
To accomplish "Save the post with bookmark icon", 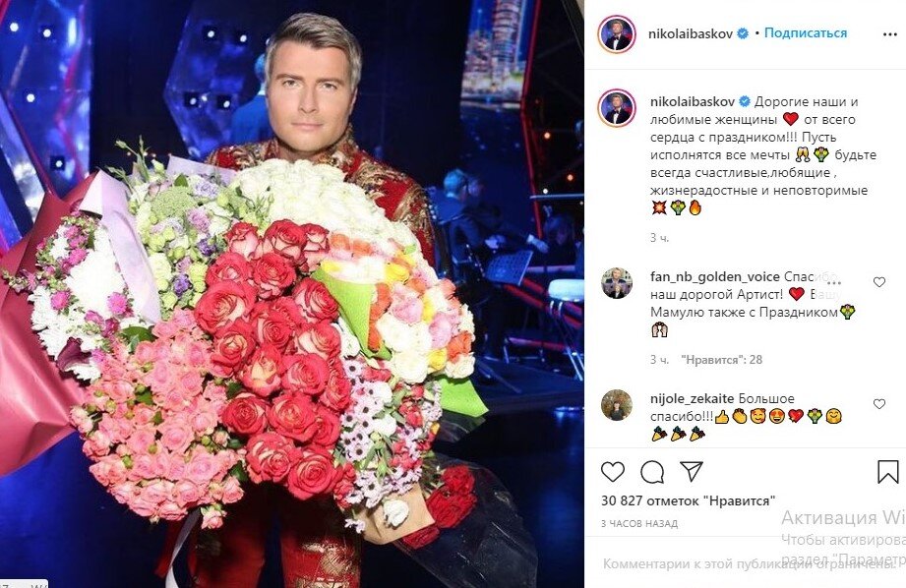I will pyautogui.click(x=887, y=472).
